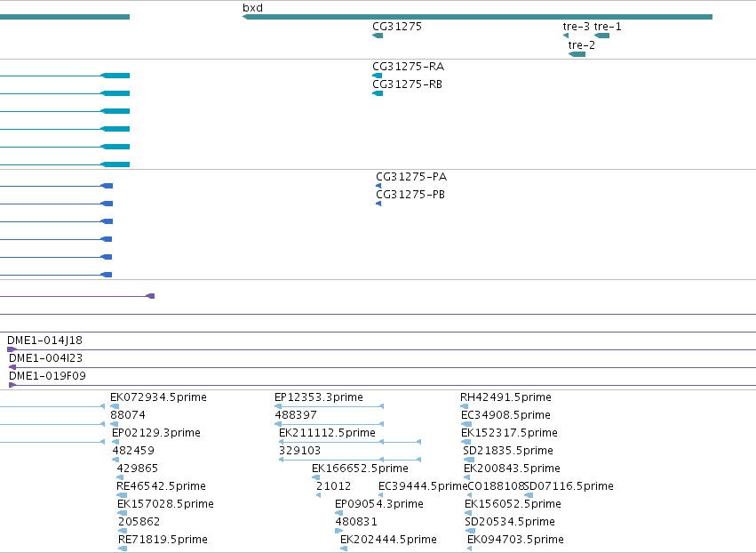Click EST label RE71819.5prime
The image size is (756, 553).
(x=163, y=540)
